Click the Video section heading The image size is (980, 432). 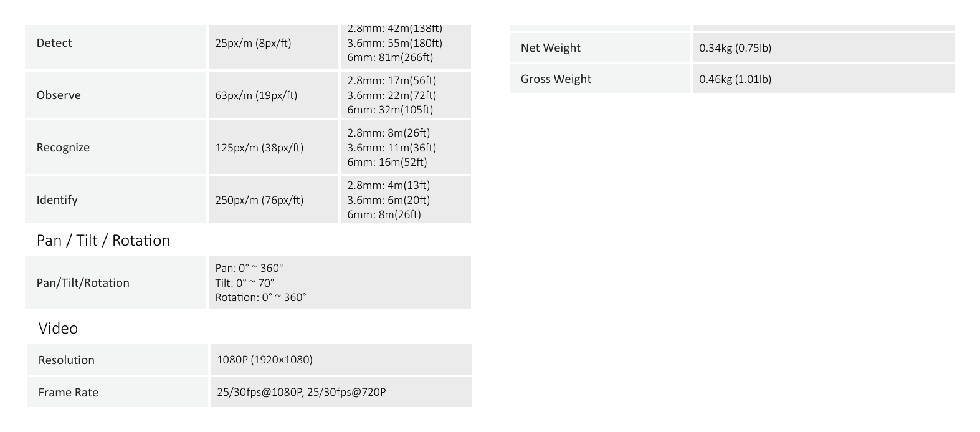pos(58,329)
